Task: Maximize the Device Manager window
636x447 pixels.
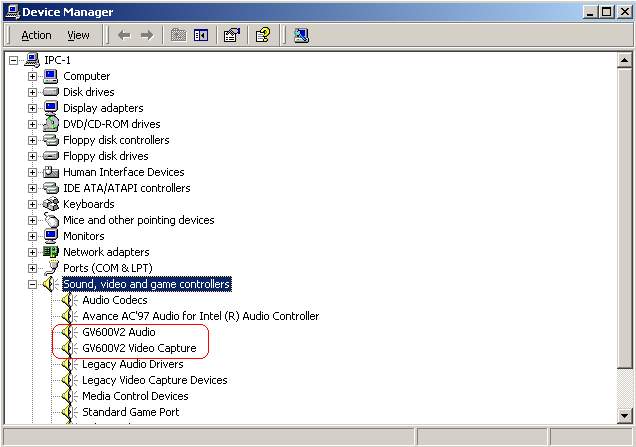Action: click(606, 12)
